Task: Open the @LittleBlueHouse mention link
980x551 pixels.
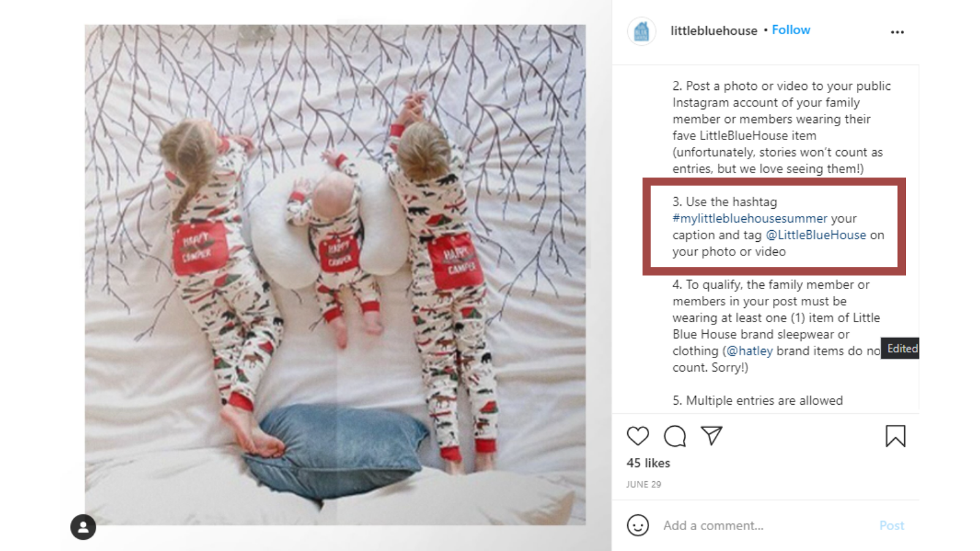Action: (816, 235)
